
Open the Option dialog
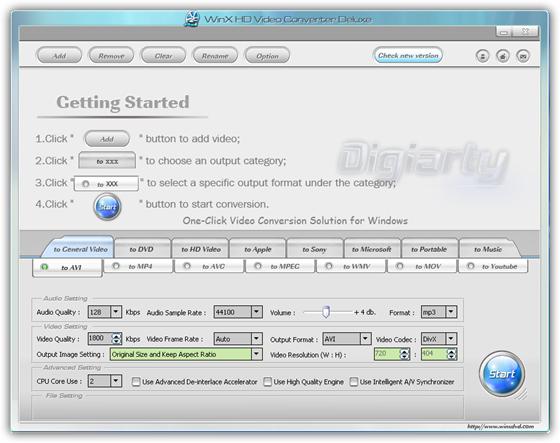(x=267, y=56)
